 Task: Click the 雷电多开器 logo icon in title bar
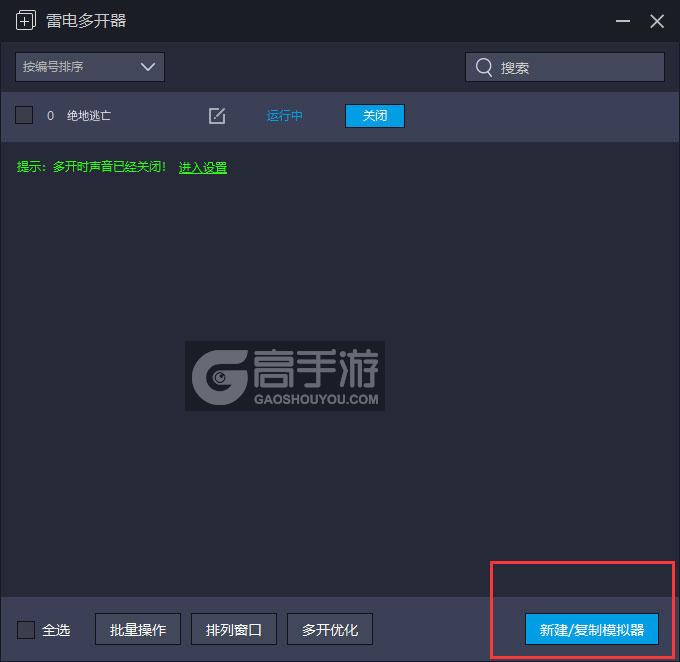(x=26, y=20)
